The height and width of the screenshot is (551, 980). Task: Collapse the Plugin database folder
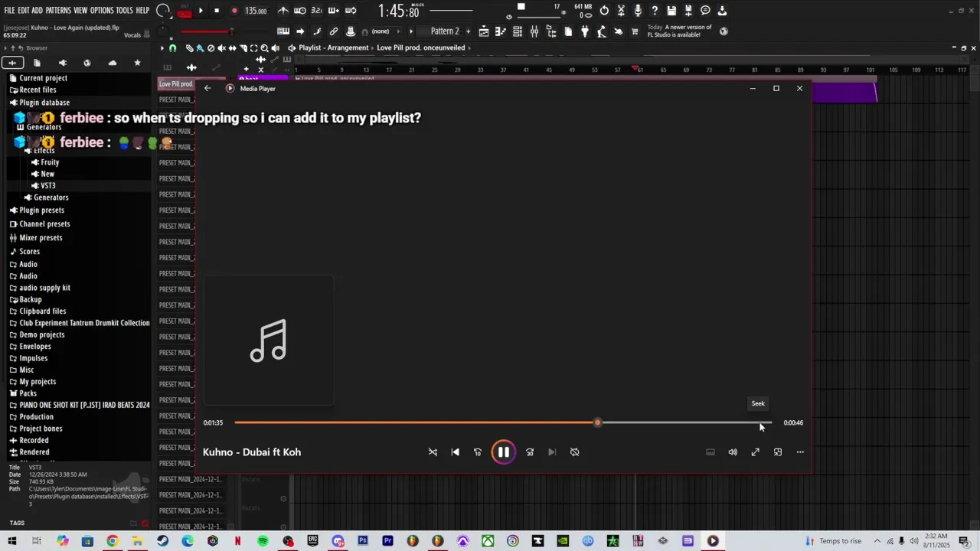[44, 103]
